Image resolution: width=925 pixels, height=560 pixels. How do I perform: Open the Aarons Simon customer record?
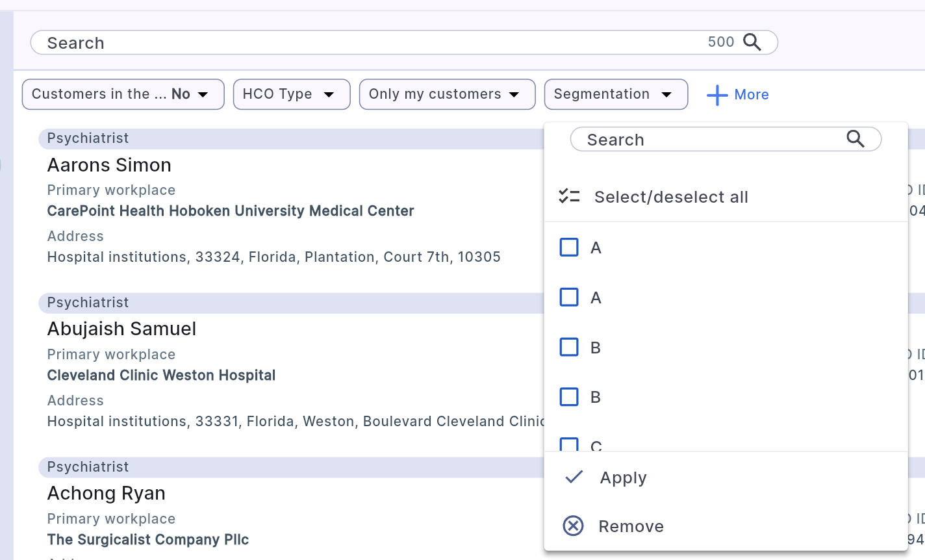pos(109,165)
